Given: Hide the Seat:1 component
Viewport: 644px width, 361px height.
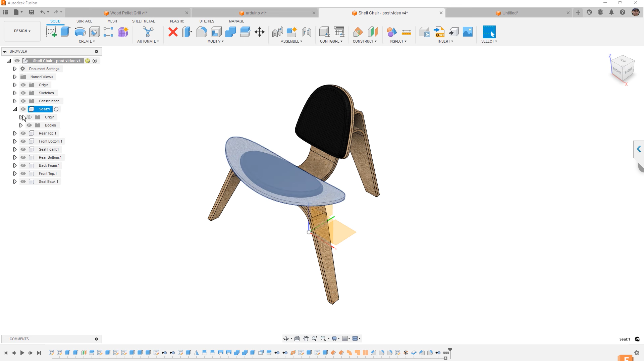Looking at the screenshot, I should click(x=23, y=109).
